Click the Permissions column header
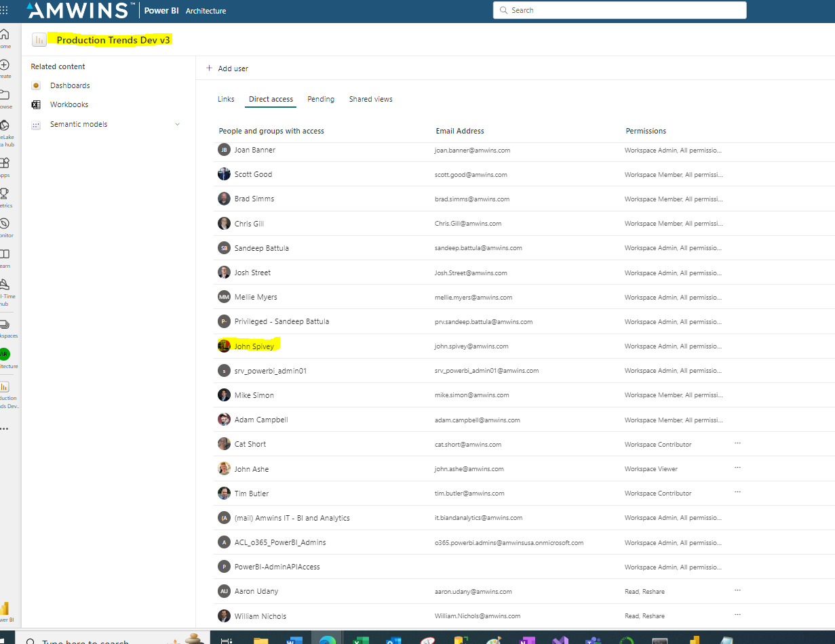The image size is (835, 644). (x=646, y=131)
